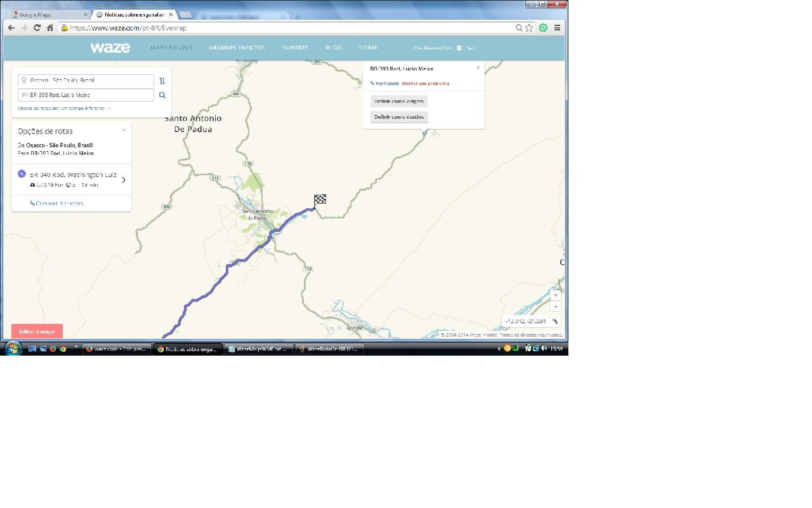The width and height of the screenshot is (812, 508).
Task: Swap origin and destination with arrows icon
Action: [162, 81]
